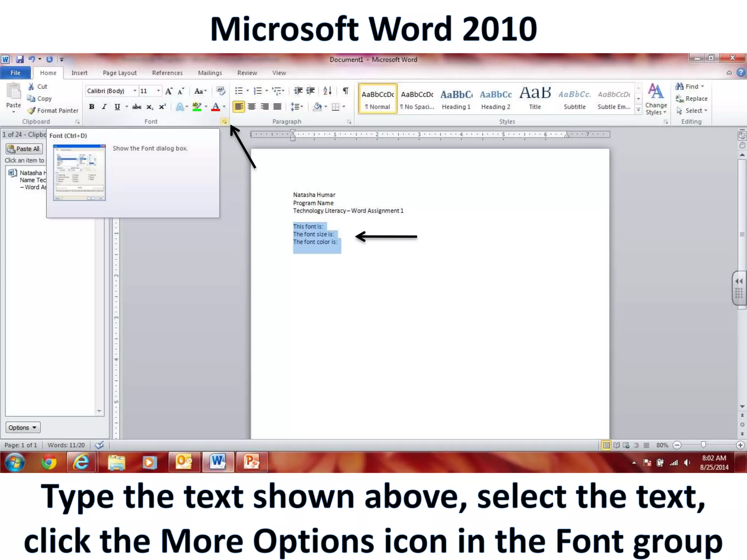Click the Sort icon

point(328,91)
